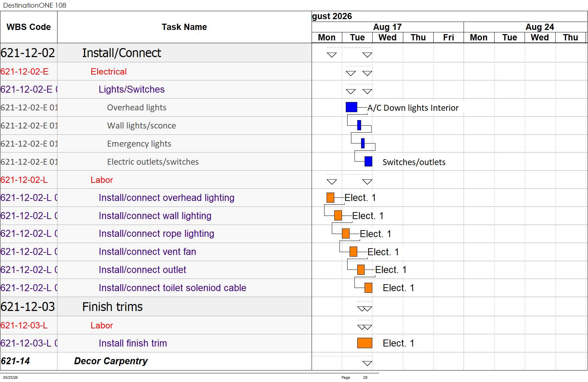Click the A/C Down lights Interior label

pos(413,108)
